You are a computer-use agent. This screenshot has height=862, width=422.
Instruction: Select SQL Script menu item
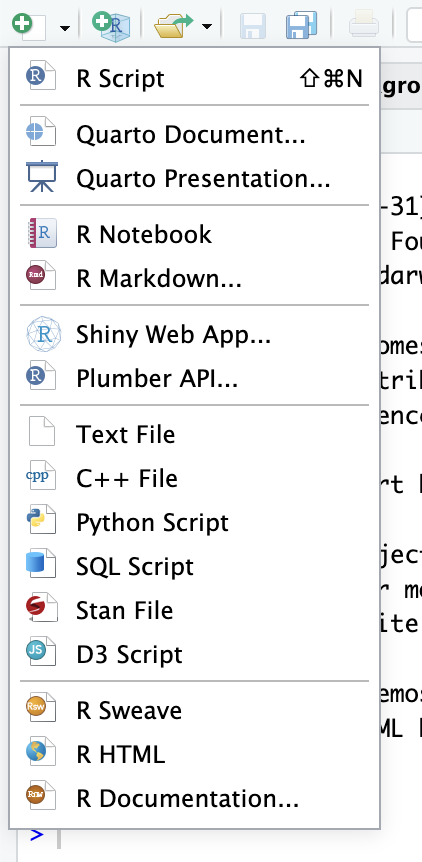coord(195,566)
